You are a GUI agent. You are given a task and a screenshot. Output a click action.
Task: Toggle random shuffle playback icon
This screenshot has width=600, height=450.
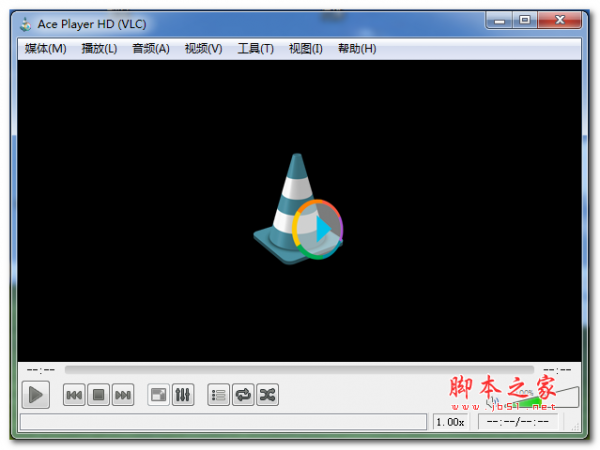(267, 395)
